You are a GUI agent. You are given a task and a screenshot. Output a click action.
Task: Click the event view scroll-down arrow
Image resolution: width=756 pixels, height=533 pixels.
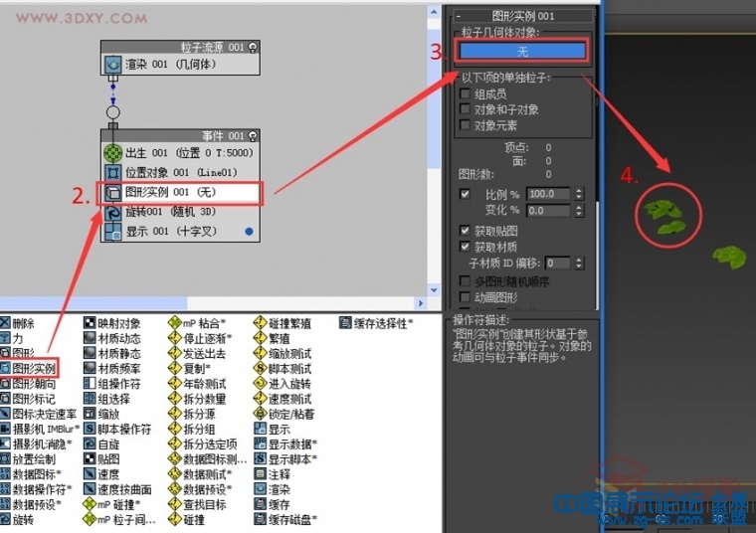pos(434,289)
